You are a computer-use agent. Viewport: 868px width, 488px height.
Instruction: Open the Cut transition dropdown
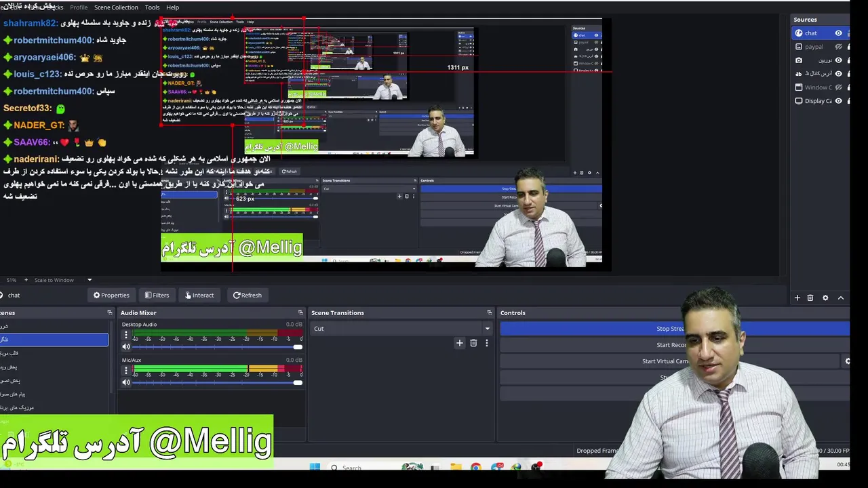401,329
